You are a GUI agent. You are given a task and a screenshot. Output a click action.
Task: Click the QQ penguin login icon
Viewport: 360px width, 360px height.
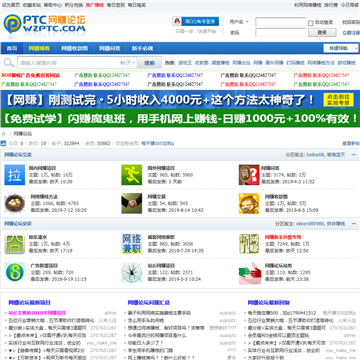pos(177,21)
